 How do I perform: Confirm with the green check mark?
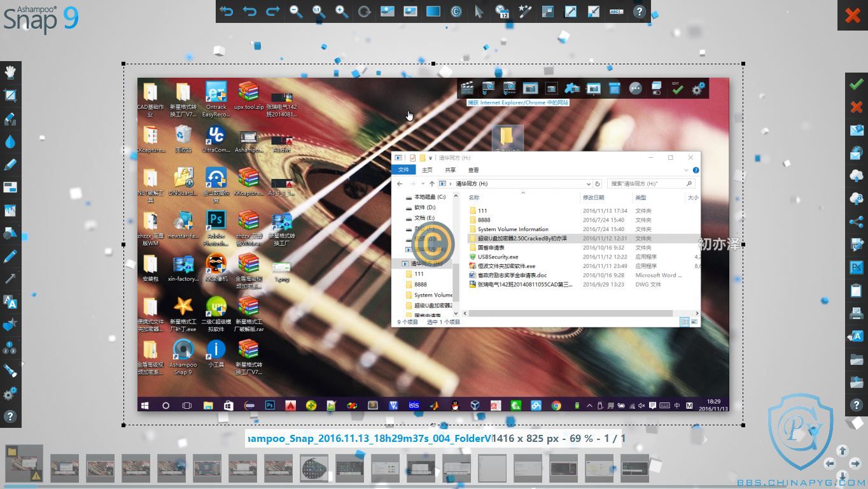click(x=857, y=84)
